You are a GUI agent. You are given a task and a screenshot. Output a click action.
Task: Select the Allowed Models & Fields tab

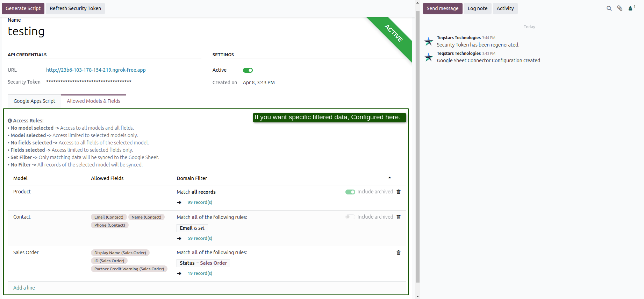pyautogui.click(x=93, y=101)
